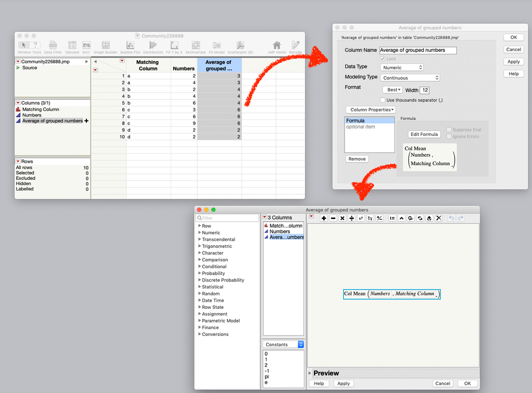The width and height of the screenshot is (532, 393).
Task: Click the Distribution toolbar icon
Action: (x=153, y=47)
